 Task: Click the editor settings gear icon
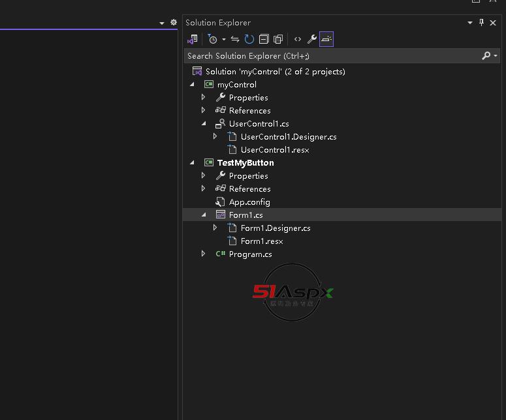[x=174, y=22]
